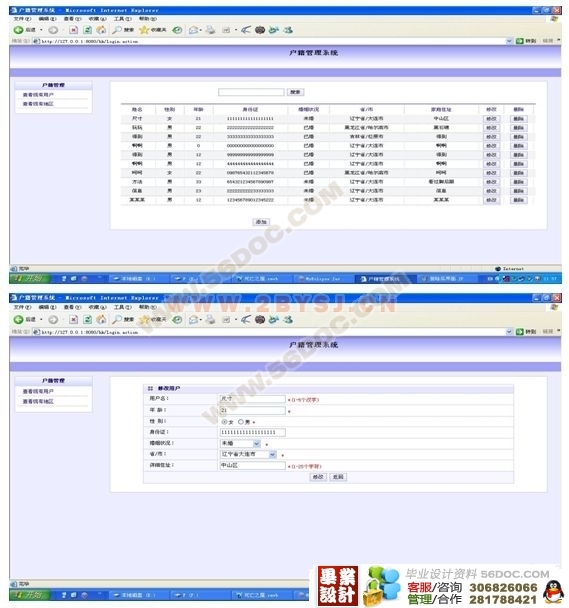Click the 返回 button in the edit form
Screen dimensions: 569x608
coord(338,477)
